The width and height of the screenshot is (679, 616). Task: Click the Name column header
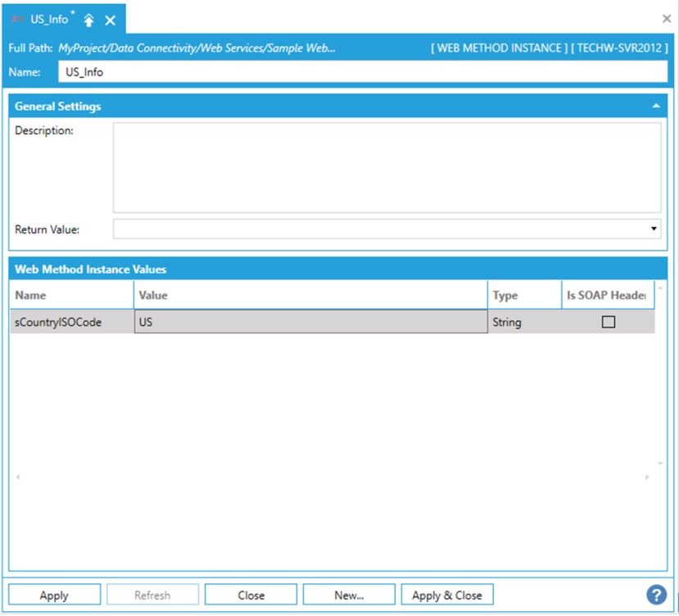71,295
